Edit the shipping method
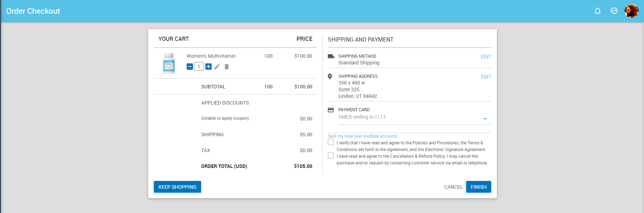 [x=486, y=57]
